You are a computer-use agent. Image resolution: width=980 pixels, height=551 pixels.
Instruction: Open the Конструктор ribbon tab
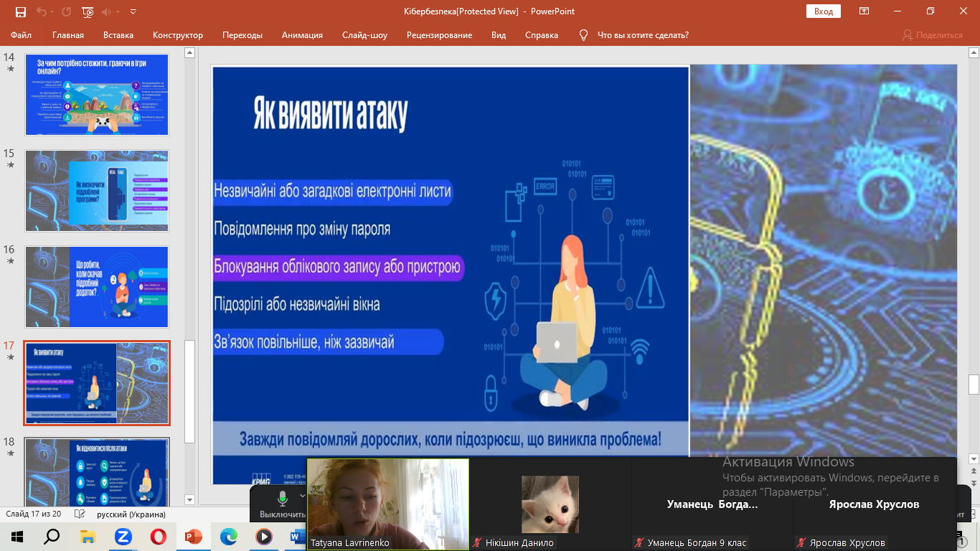tap(178, 35)
